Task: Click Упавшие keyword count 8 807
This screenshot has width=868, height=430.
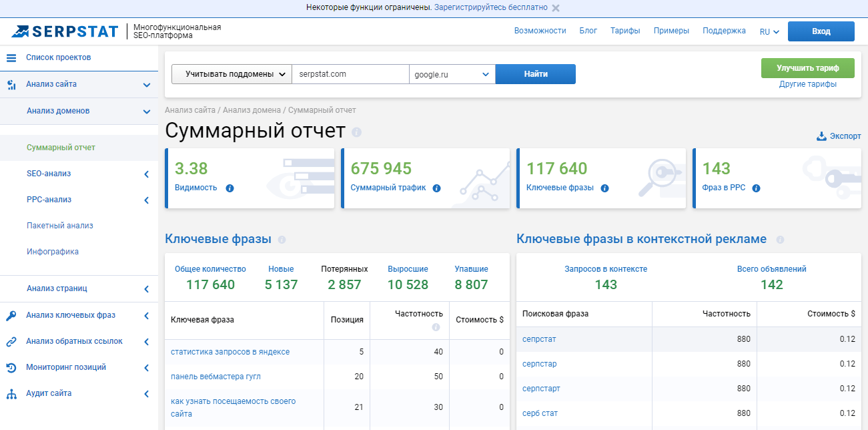Action: coord(471,284)
